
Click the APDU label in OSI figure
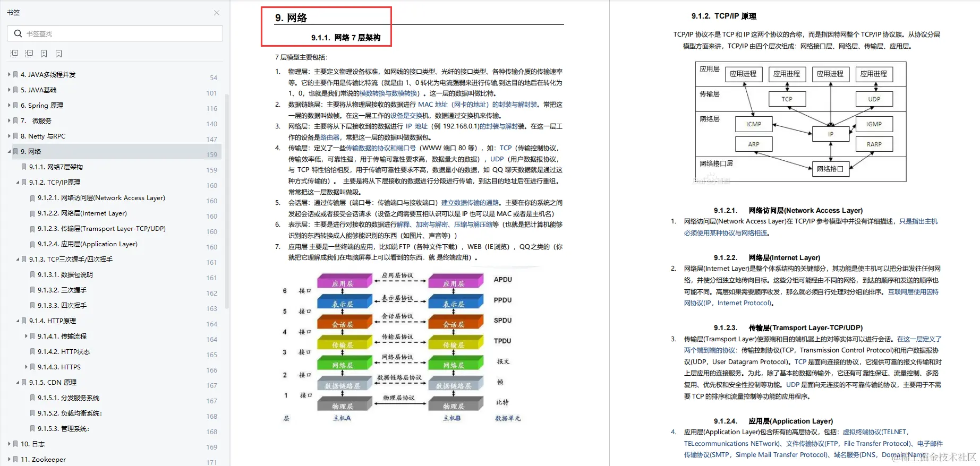pos(502,280)
